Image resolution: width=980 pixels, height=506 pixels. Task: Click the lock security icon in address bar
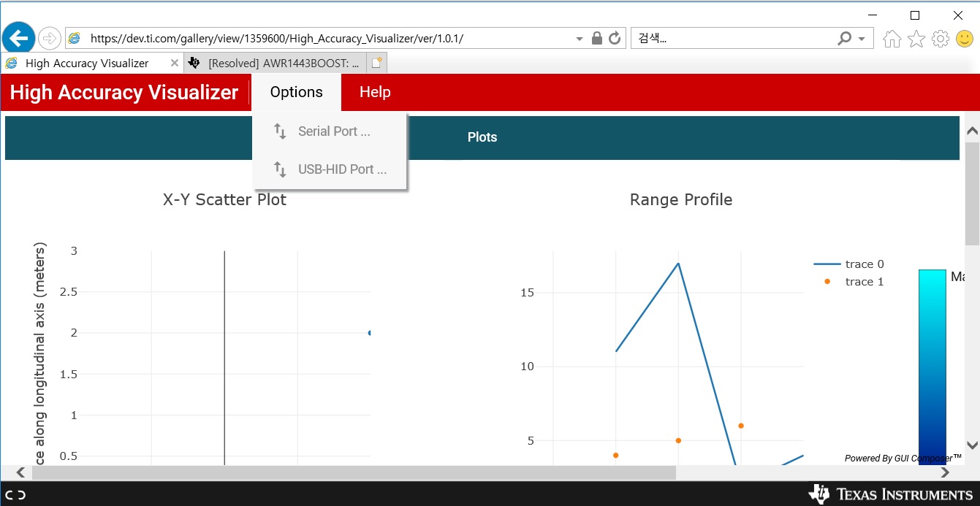point(597,38)
